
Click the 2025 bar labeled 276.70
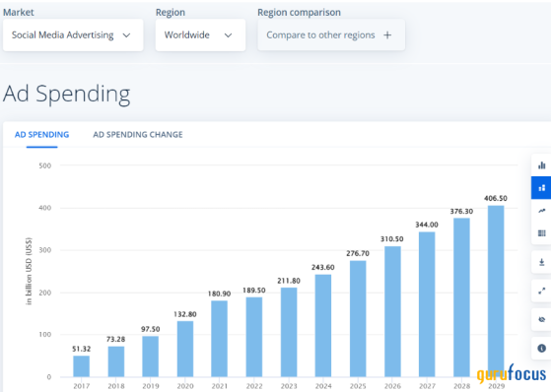(x=358, y=318)
